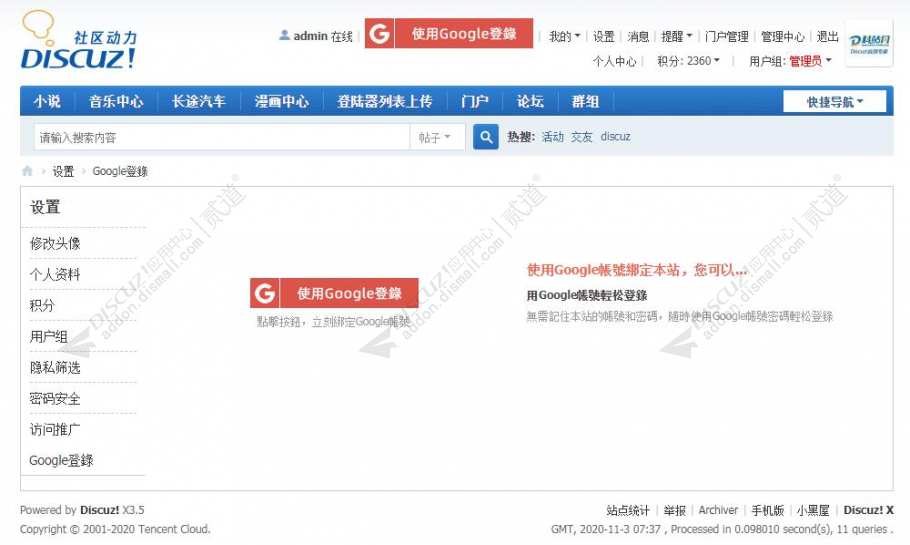Open the 音乐中心 nav tab
Screen dimensions: 910x545
click(116, 102)
